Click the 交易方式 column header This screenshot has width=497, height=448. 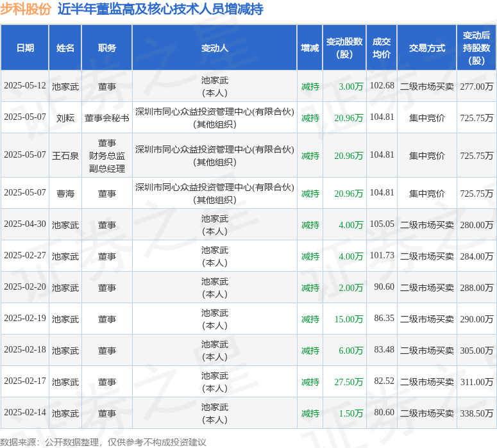point(427,48)
